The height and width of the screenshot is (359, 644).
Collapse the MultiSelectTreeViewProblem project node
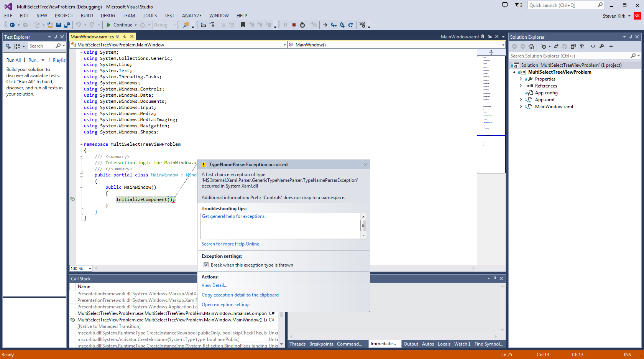[514, 72]
